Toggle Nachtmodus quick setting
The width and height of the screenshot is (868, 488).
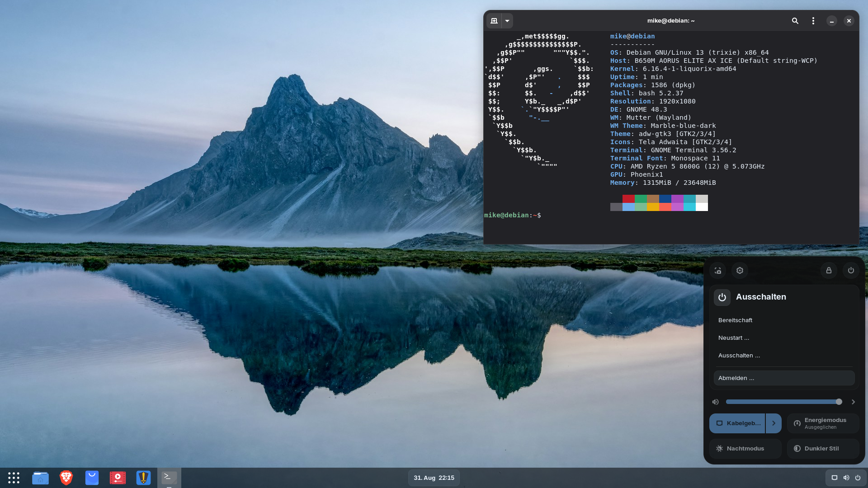point(745,449)
